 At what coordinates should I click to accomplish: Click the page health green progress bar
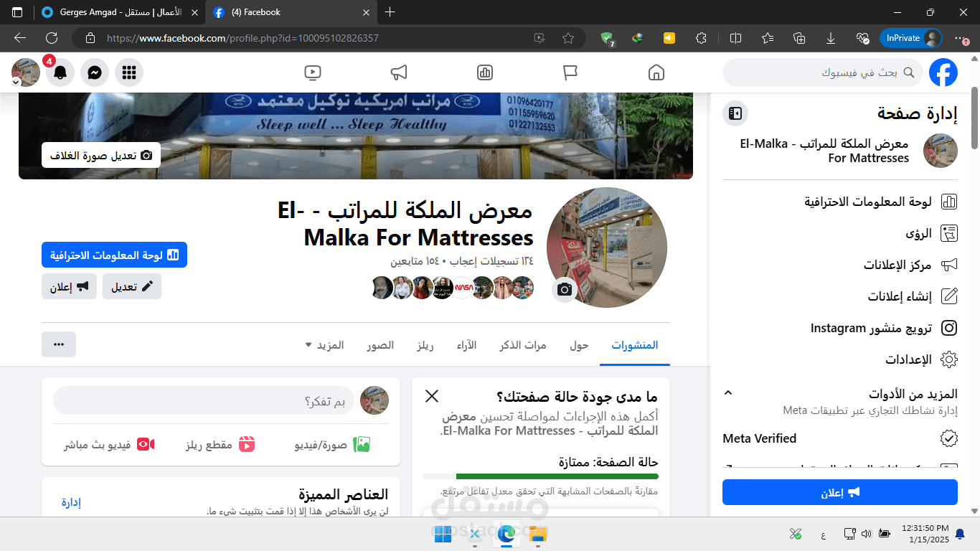557,476
